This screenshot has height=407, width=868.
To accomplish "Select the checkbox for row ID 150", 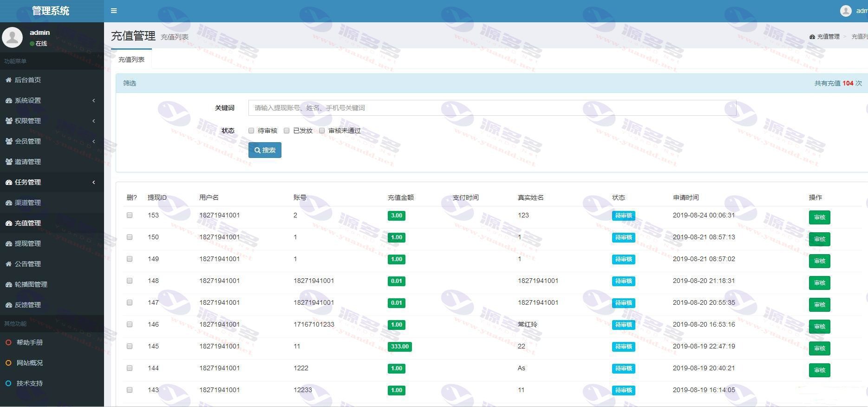I will (130, 237).
